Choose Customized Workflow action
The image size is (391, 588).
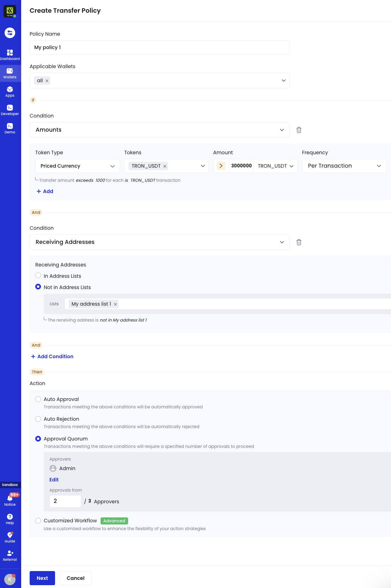38,521
